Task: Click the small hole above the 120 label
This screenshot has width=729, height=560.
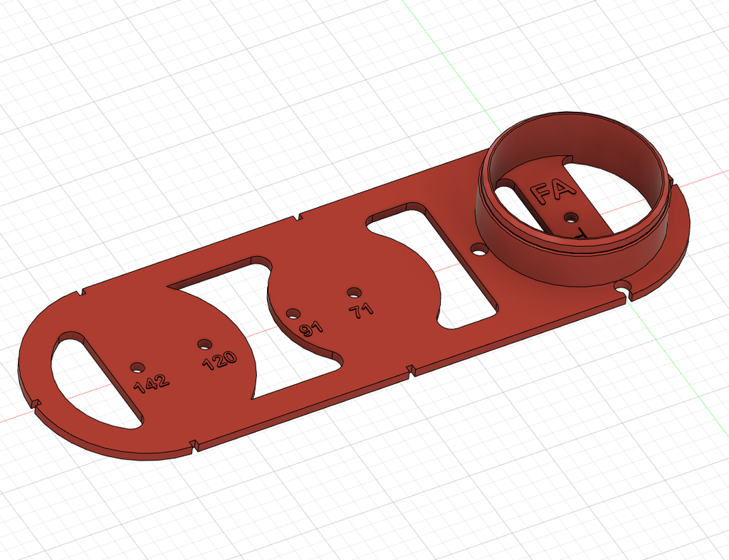Action: point(204,344)
